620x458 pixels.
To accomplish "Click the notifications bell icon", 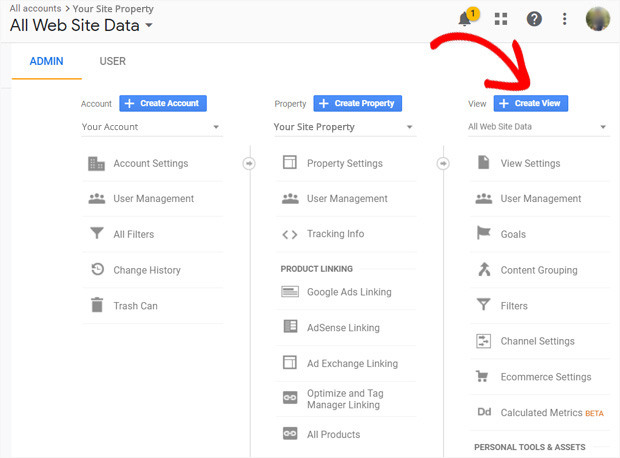I will pos(465,19).
